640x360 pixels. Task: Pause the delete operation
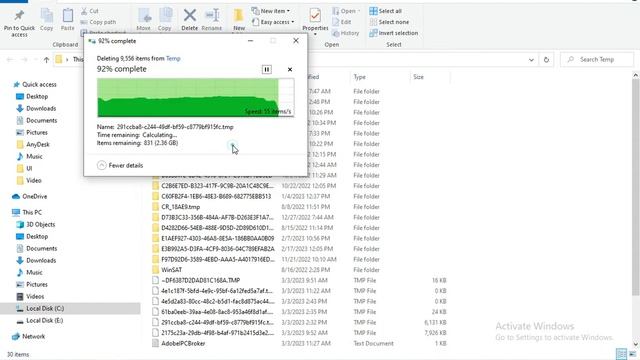click(x=267, y=69)
